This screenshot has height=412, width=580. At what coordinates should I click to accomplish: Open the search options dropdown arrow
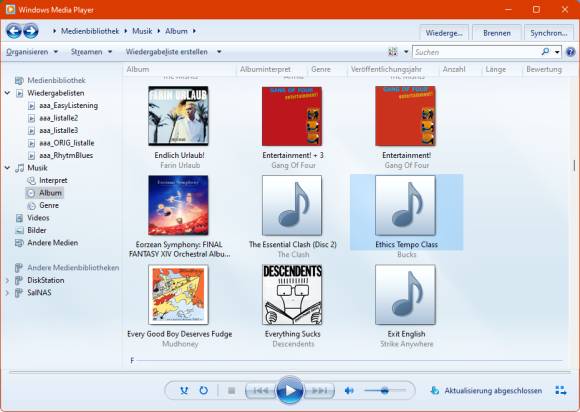(557, 52)
